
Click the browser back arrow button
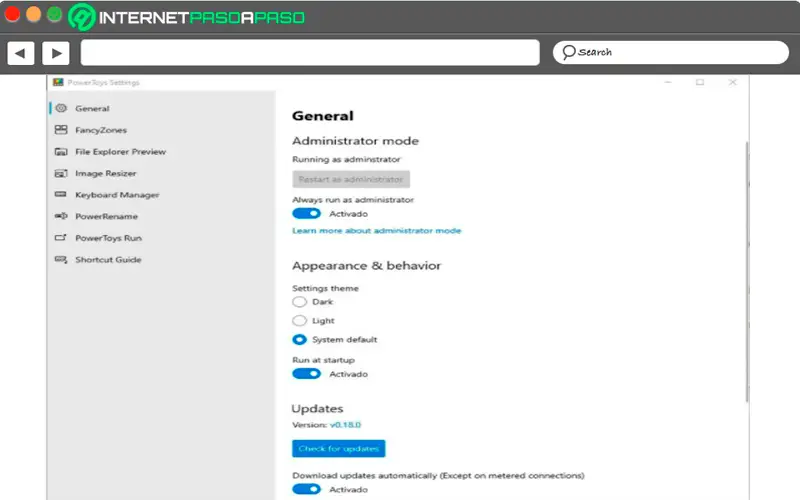(21, 53)
